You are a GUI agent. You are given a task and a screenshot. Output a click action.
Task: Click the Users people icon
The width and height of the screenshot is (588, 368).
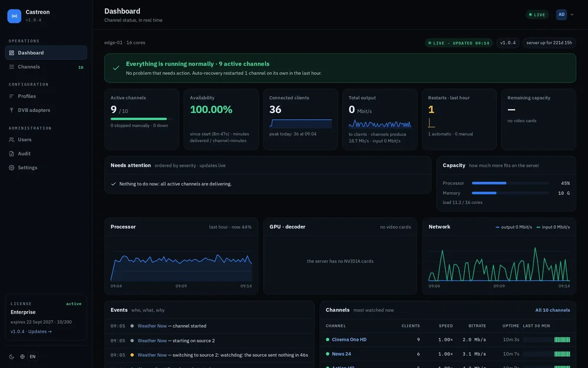coord(12,140)
